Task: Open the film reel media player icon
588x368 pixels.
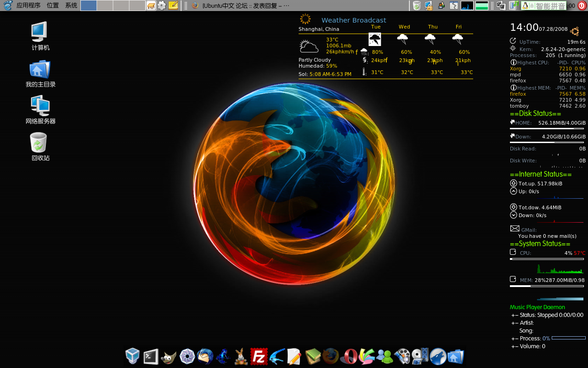Action: [402, 356]
